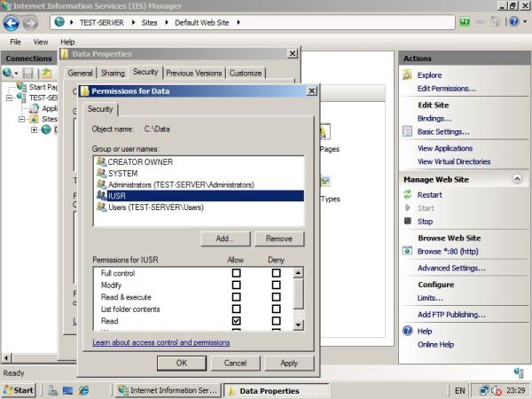Check Deny for Full control permission
The height and width of the screenshot is (399, 532).
tap(276, 273)
